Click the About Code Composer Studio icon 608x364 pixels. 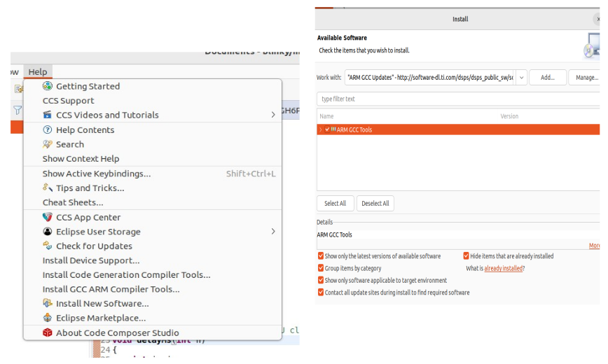pos(48,333)
